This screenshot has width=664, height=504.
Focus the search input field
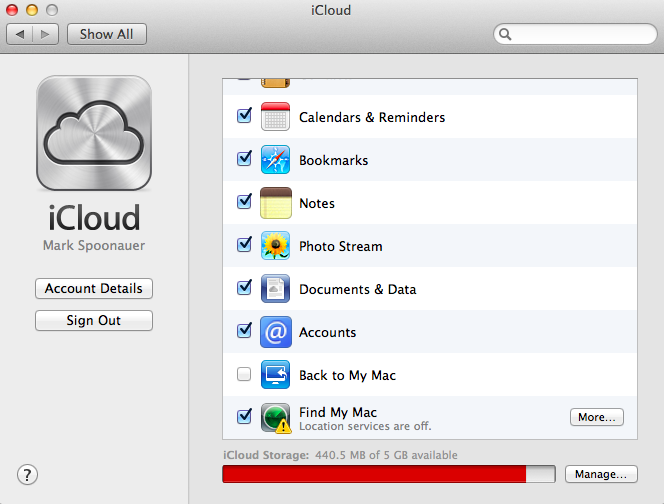(575, 34)
